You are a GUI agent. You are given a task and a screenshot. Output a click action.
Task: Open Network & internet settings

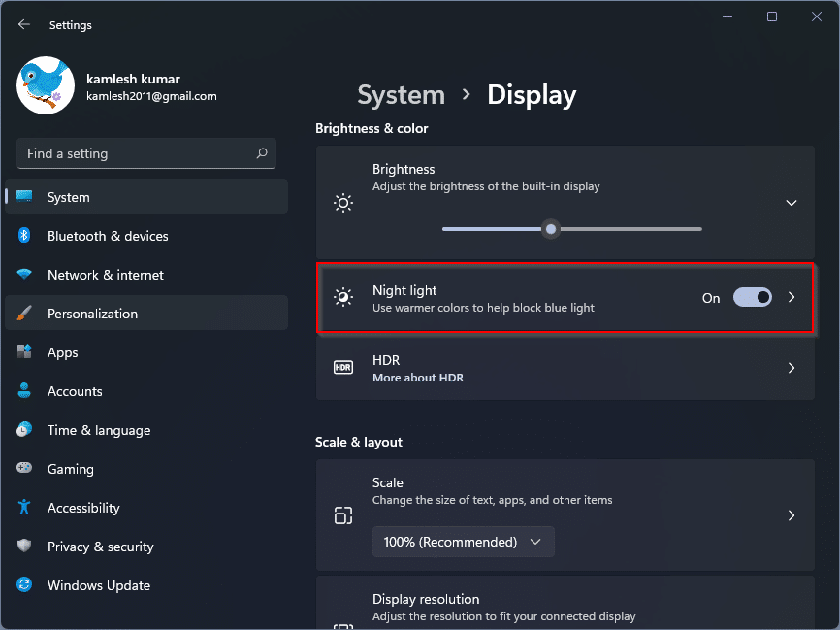(24, 275)
